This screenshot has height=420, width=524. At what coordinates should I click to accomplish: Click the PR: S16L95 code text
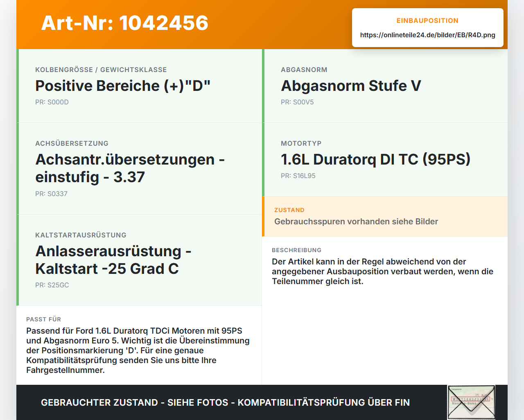tap(298, 176)
